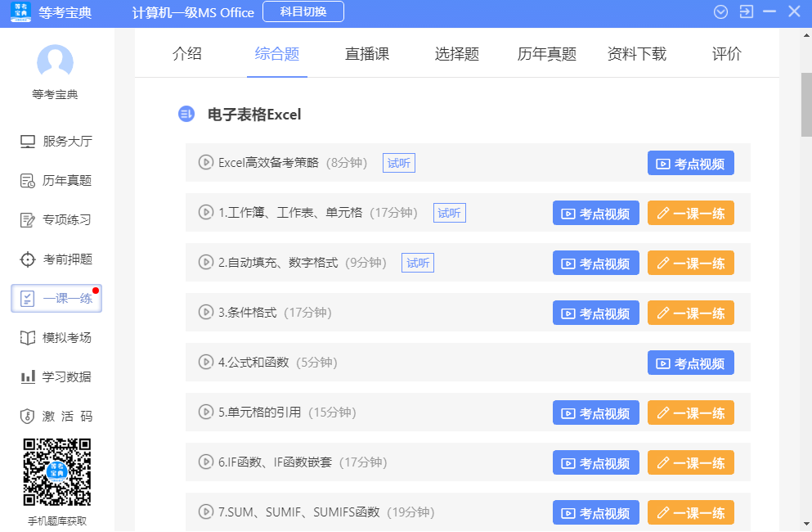This screenshot has height=532, width=812.
Task: Click the vertical scrollbar thumb
Action: (806, 104)
